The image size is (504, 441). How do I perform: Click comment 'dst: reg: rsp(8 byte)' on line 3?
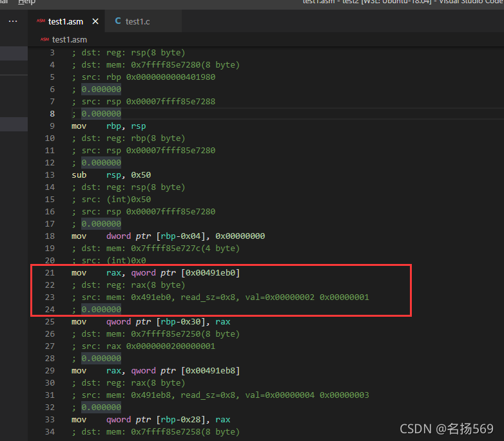[128, 53]
